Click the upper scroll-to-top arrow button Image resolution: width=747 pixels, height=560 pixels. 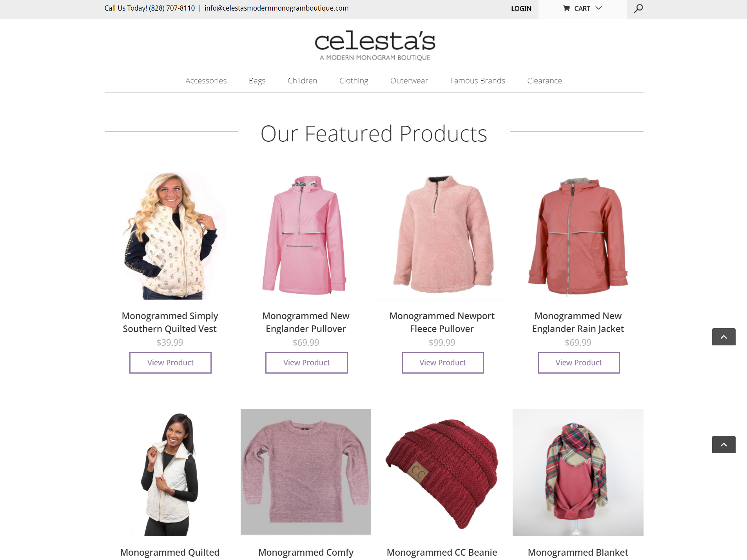click(723, 337)
